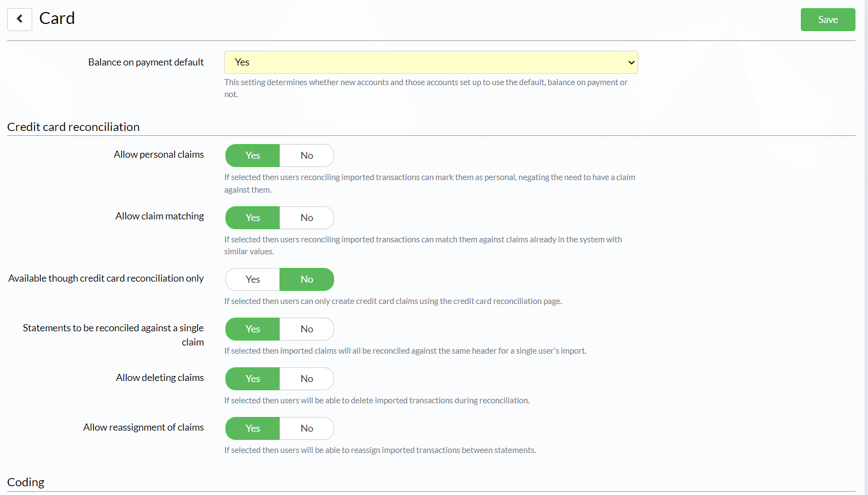Click help text about credit card reconciliation page
This screenshot has width=868, height=495.
pyautogui.click(x=393, y=301)
